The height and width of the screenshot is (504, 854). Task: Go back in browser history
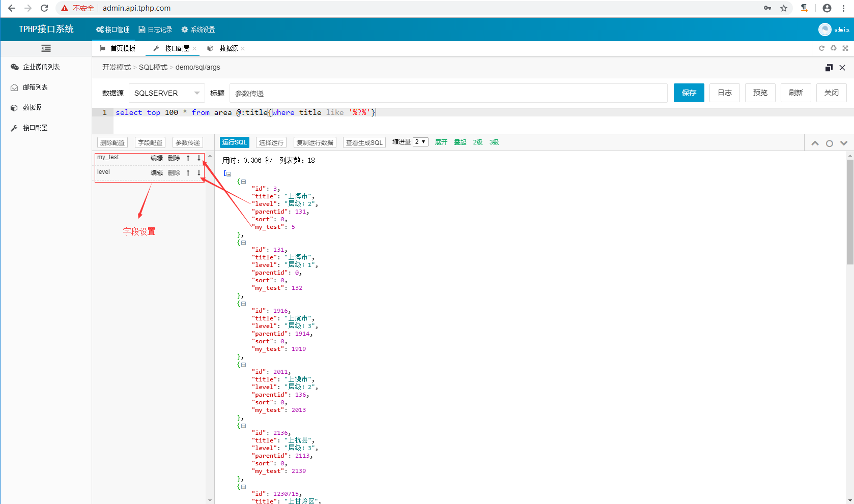[11, 8]
